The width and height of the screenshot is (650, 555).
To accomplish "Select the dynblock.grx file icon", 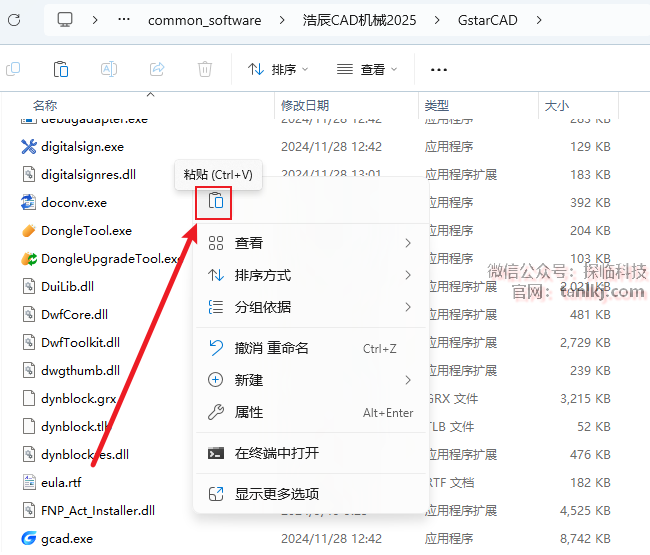I will click(29, 398).
